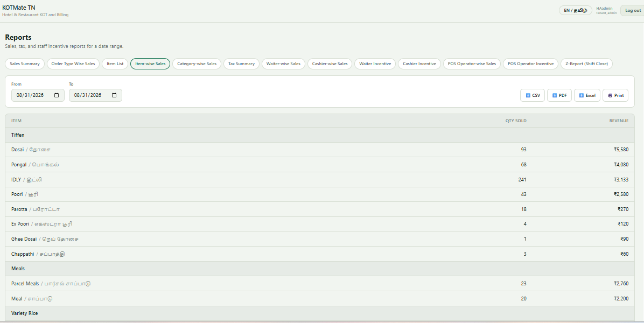The height and width of the screenshot is (323, 644).
Task: Open the From date calendar picker icon
Action: [57, 95]
